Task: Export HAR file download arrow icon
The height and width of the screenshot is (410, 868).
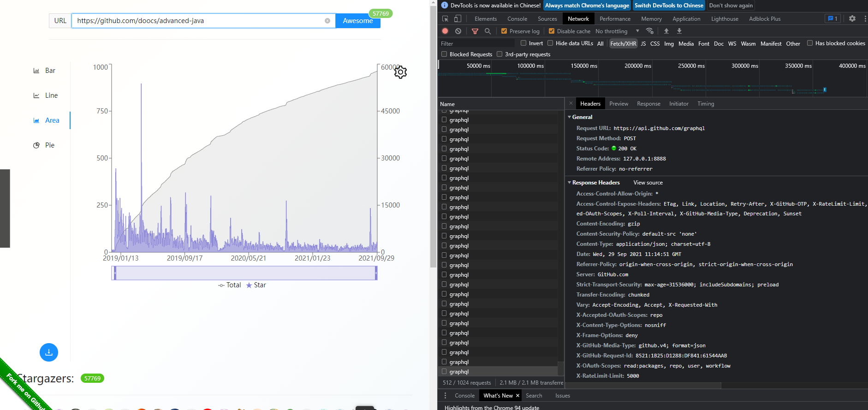Action: pos(679,31)
